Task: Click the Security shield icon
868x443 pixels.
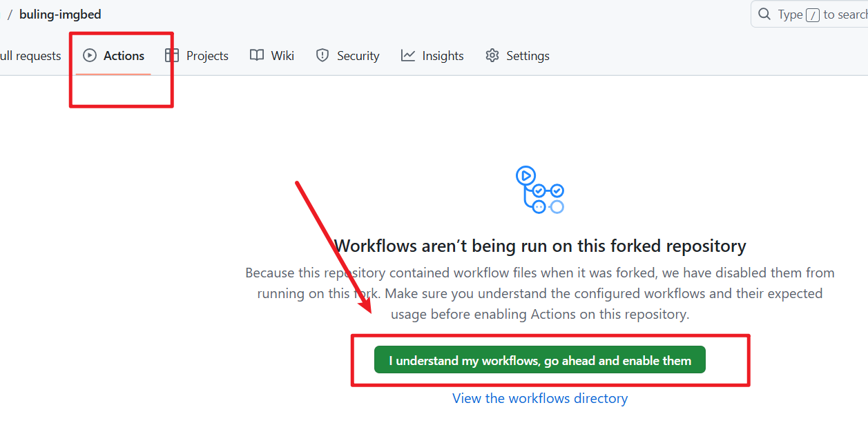Action: click(x=322, y=56)
